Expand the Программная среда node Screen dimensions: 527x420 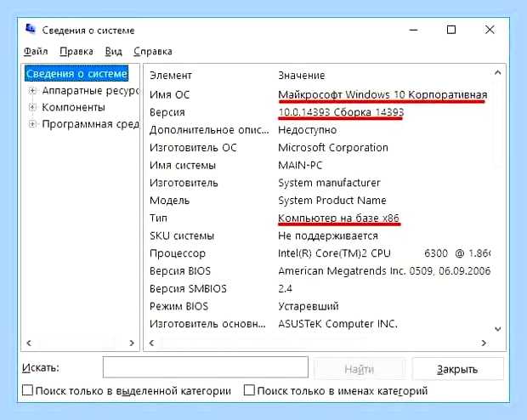pos(32,124)
